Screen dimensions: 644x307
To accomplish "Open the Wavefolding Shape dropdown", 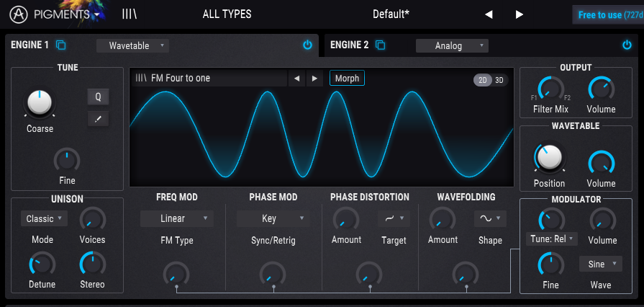I will pos(491,218).
